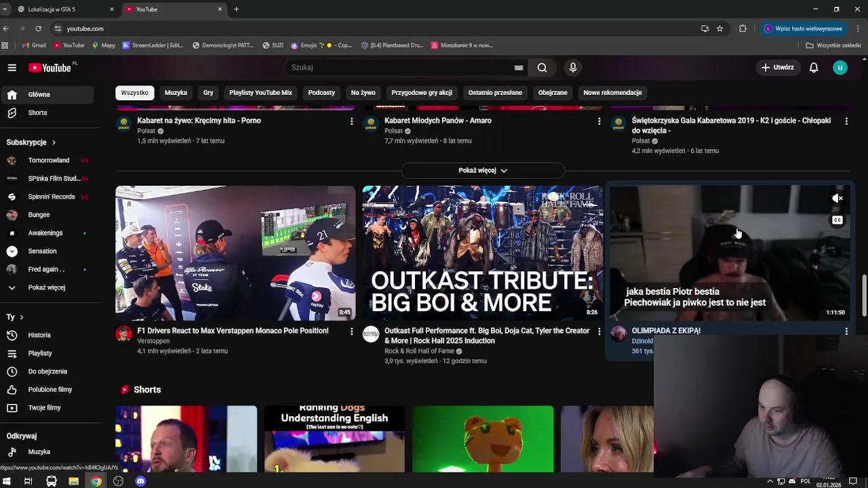Select the Przygodowe gry akcji chip
868x488 pixels.
click(x=422, y=92)
